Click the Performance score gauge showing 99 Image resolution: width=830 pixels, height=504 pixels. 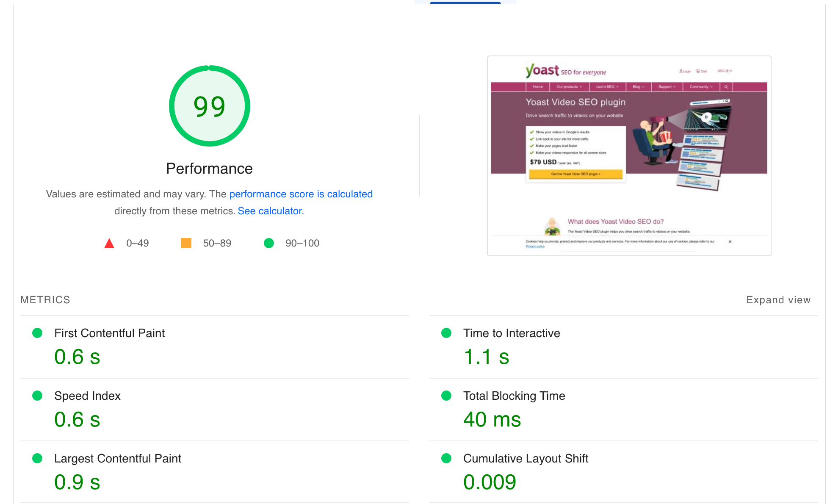point(209,106)
